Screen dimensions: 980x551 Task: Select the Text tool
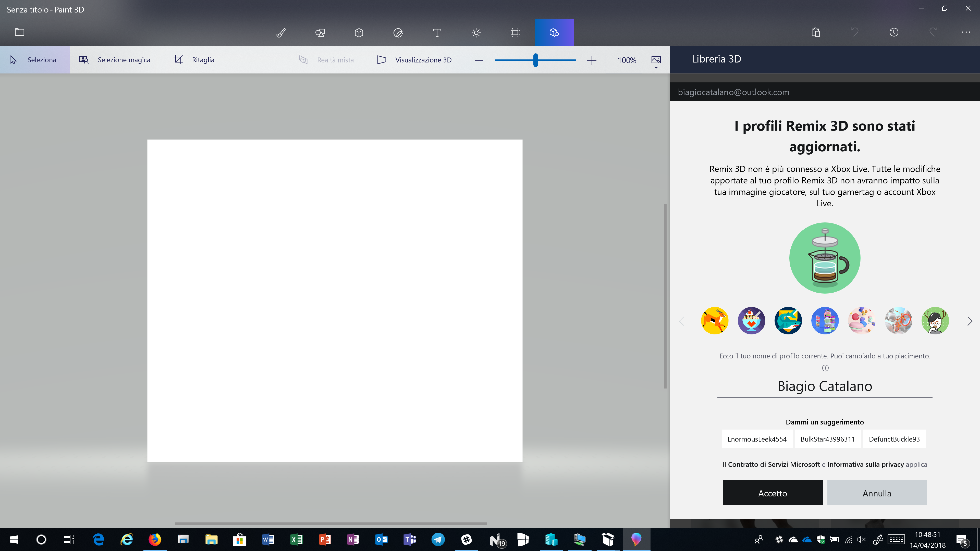(437, 33)
